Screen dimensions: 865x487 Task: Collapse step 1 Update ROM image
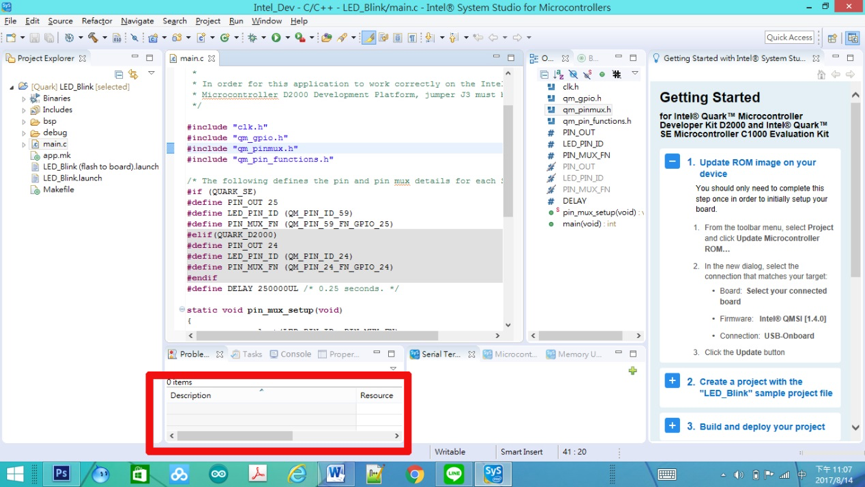[672, 162]
